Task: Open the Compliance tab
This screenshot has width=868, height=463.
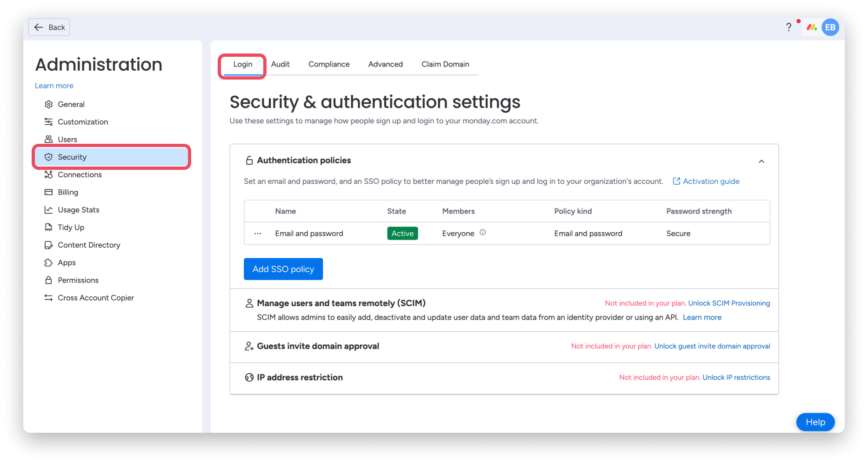Action: [328, 64]
